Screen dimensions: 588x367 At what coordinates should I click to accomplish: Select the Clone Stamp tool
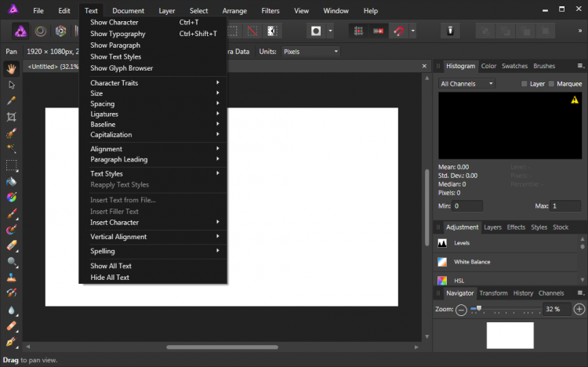(12, 278)
